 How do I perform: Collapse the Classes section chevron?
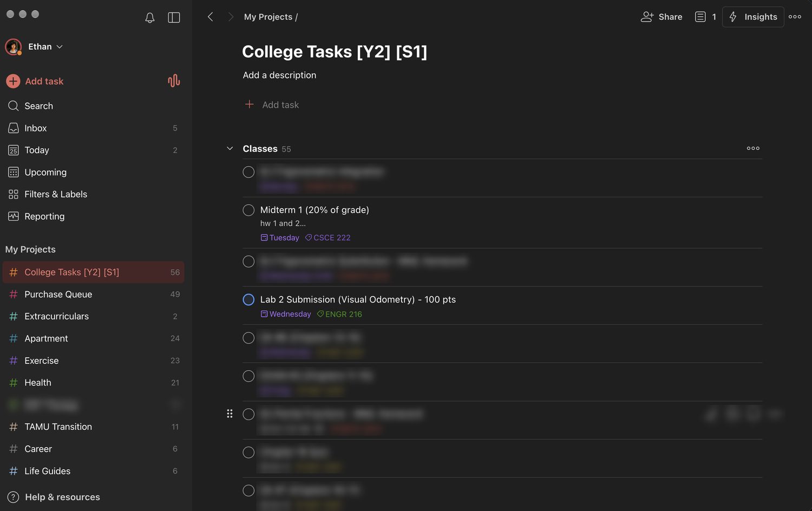click(230, 148)
